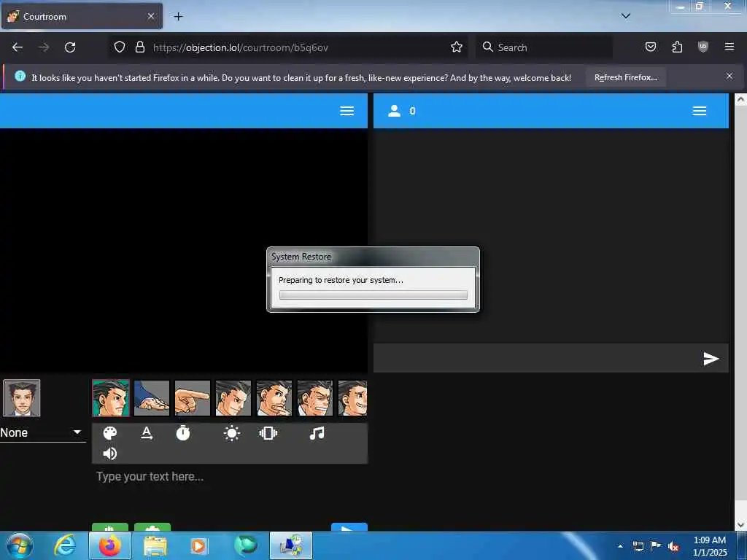Open the color palette tool
The image size is (747, 560).
coord(110,433)
